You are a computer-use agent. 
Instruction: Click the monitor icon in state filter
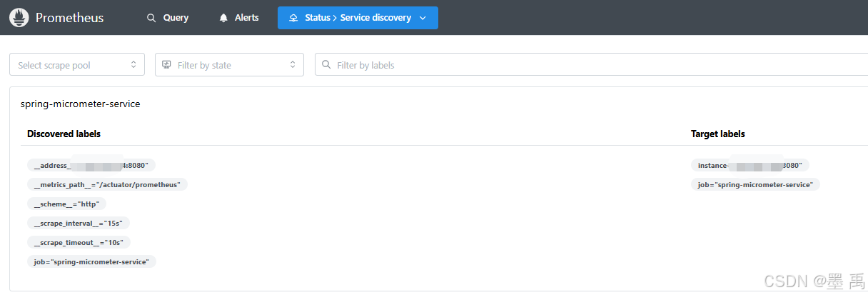(166, 64)
